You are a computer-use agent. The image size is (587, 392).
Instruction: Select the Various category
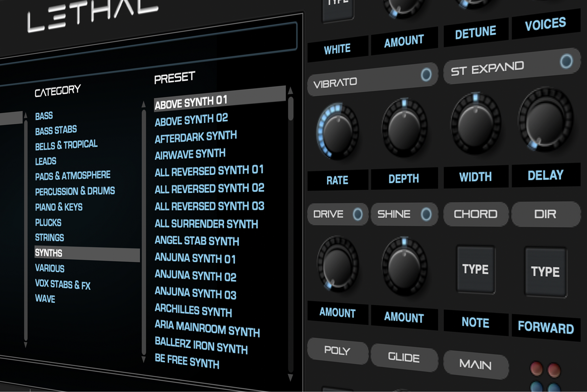tap(50, 268)
